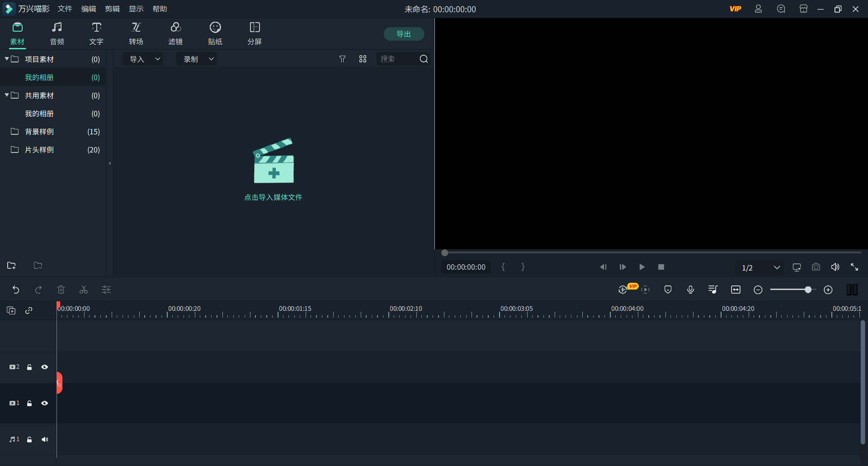Take a snapshot with the camera icon
Viewport: 868px width, 466px height.
(816, 267)
